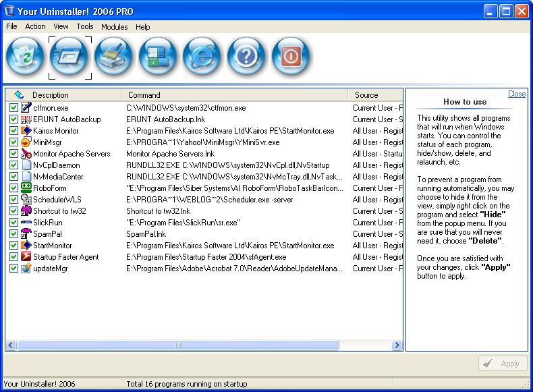Click the horizontal scrollbar left arrow
The image size is (533, 392).
click(11, 345)
